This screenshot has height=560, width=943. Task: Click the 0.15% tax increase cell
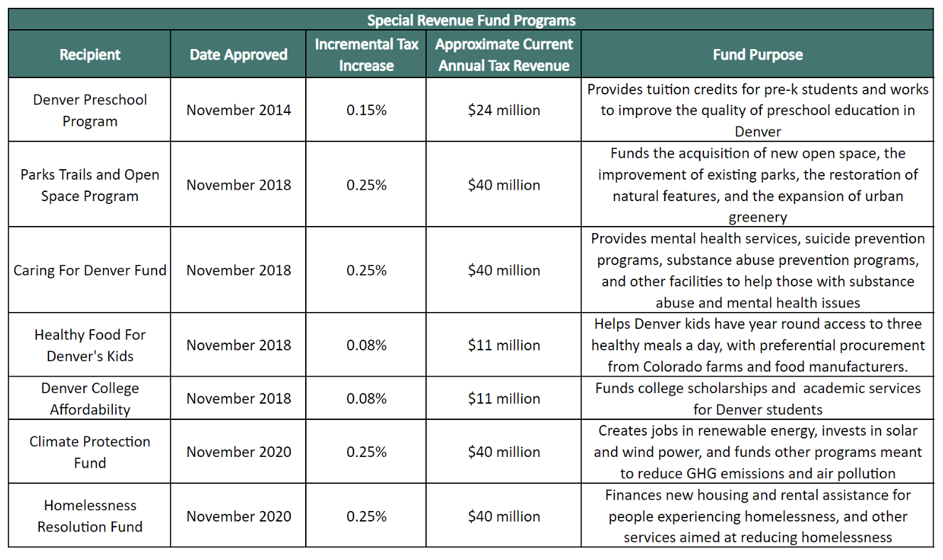[366, 110]
